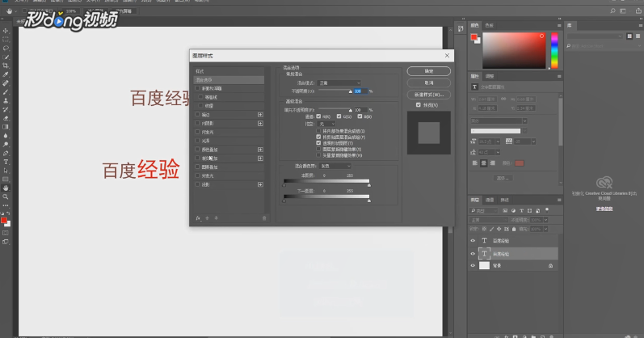644x338 pixels.
Task: Switch to the Channels tab
Action: pyautogui.click(x=490, y=200)
